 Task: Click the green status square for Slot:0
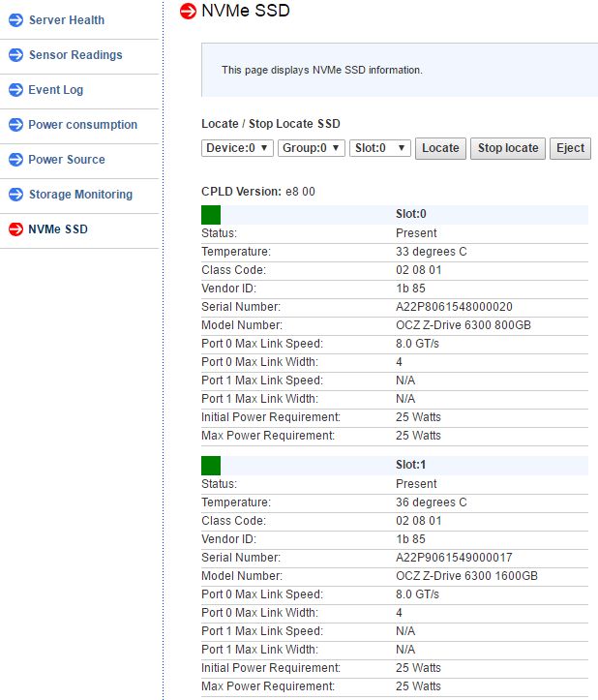211,215
